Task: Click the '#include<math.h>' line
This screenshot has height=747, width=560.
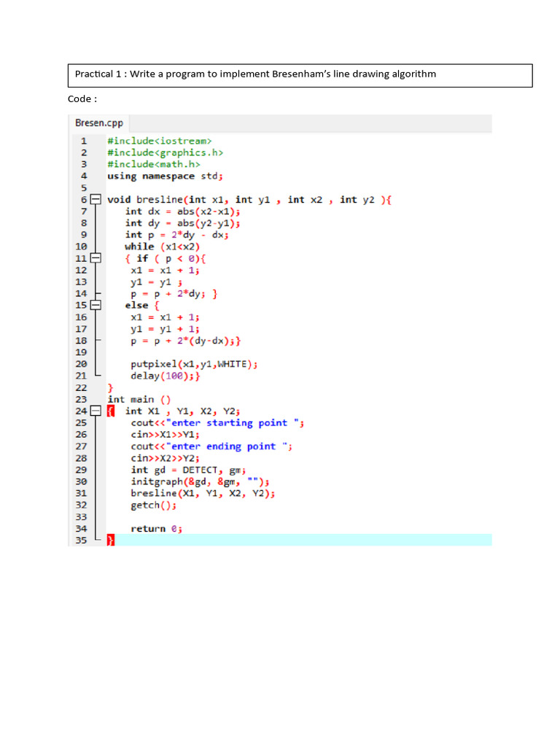Action: 154,164
